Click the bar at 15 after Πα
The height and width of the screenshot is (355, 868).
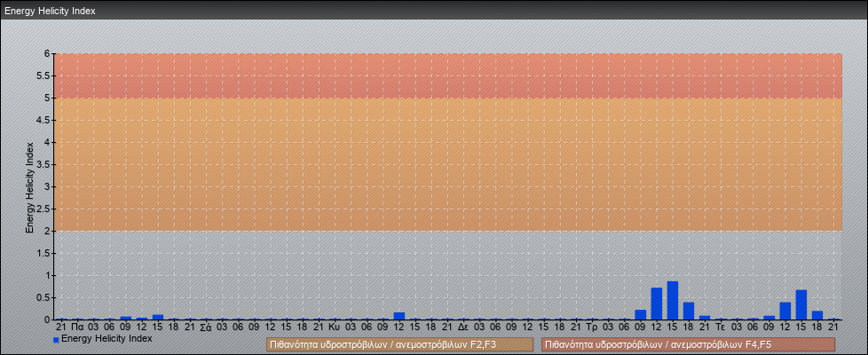click(x=158, y=317)
